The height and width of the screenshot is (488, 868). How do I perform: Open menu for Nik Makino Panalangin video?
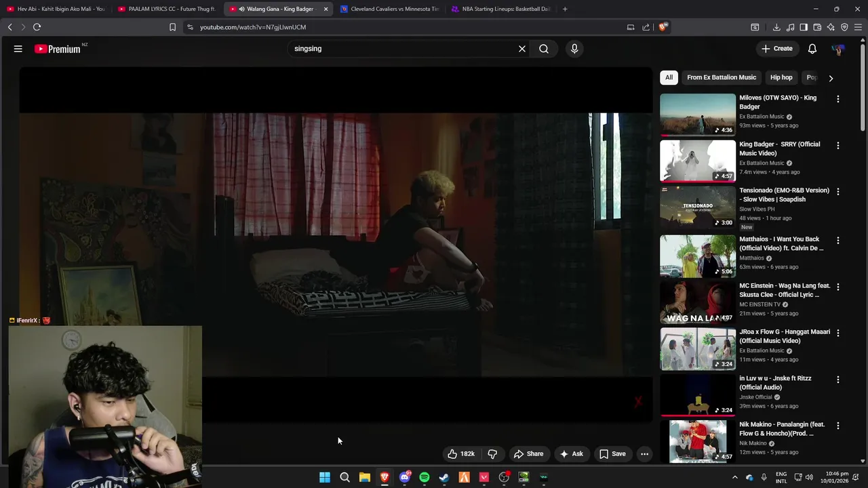click(837, 426)
